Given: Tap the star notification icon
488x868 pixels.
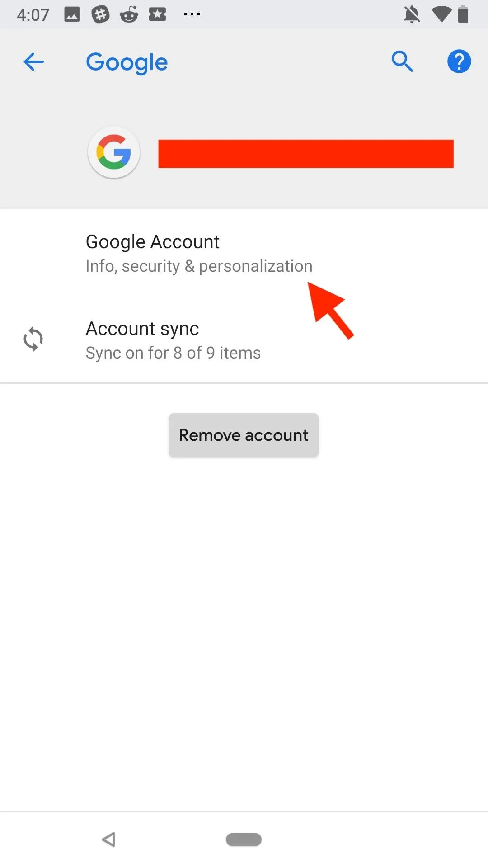Looking at the screenshot, I should coord(157,14).
